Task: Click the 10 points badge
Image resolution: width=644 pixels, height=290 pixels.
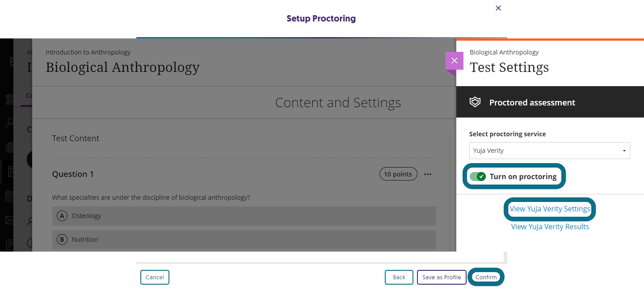Action: point(398,174)
